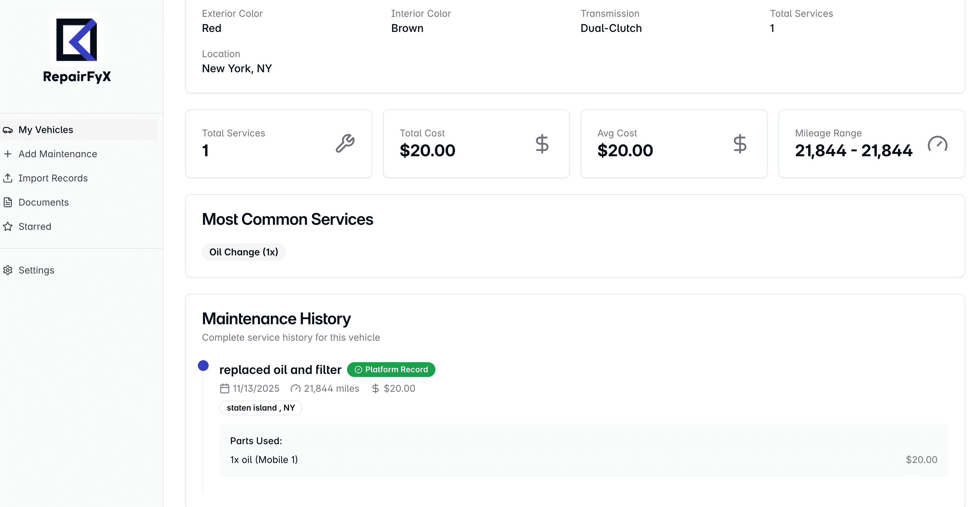Click the Interior Color value Brown

pyautogui.click(x=407, y=28)
